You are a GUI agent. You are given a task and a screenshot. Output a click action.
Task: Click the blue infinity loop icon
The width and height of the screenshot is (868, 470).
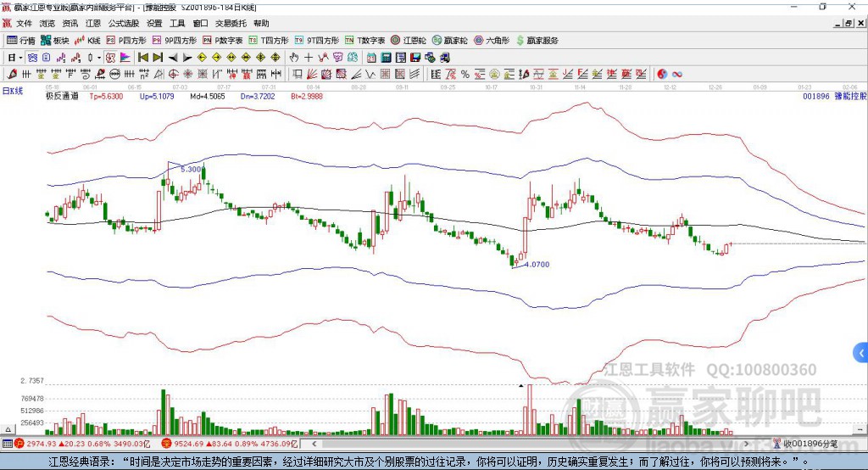click(677, 75)
